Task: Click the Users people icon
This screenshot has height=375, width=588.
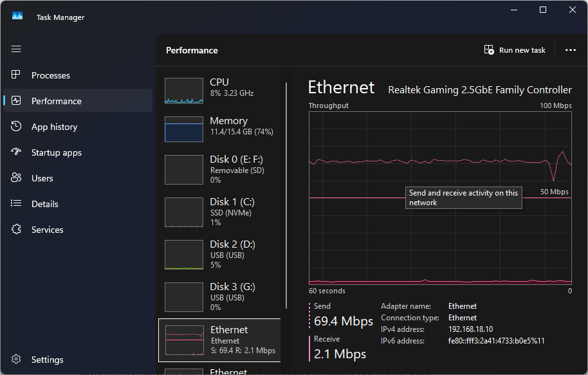Action: click(17, 178)
